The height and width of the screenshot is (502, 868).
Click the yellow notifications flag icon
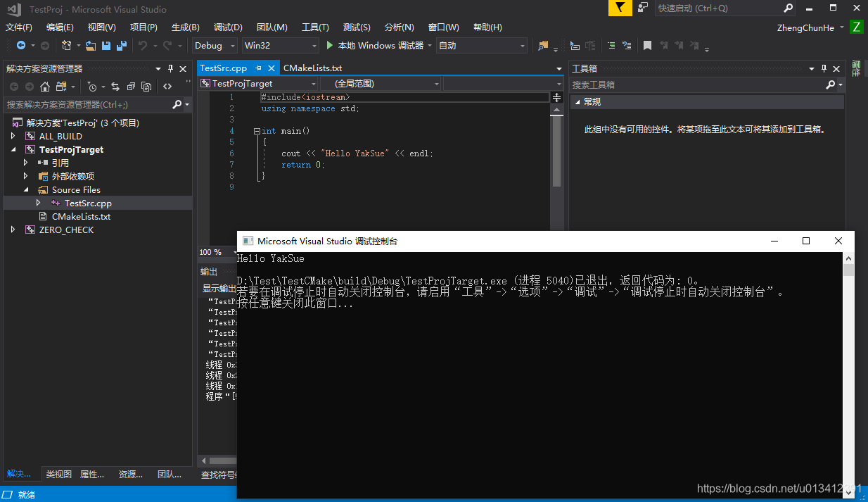[620, 8]
